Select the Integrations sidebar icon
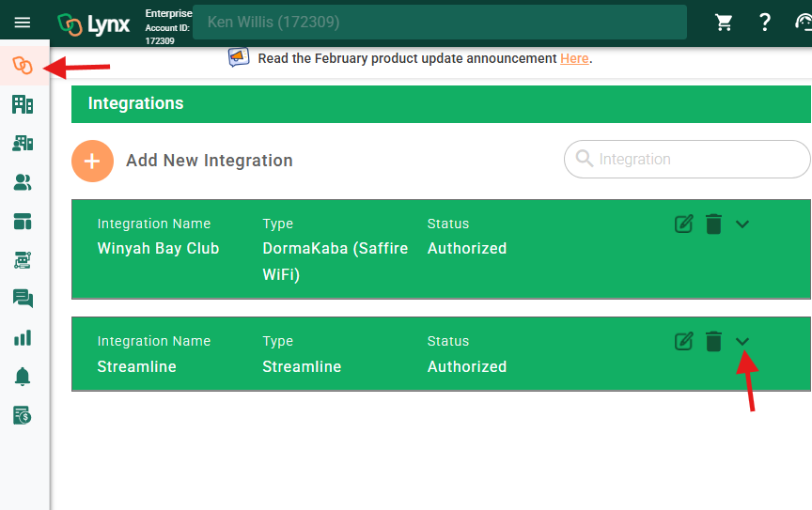Viewport: 812px width, 510px height. (x=23, y=66)
